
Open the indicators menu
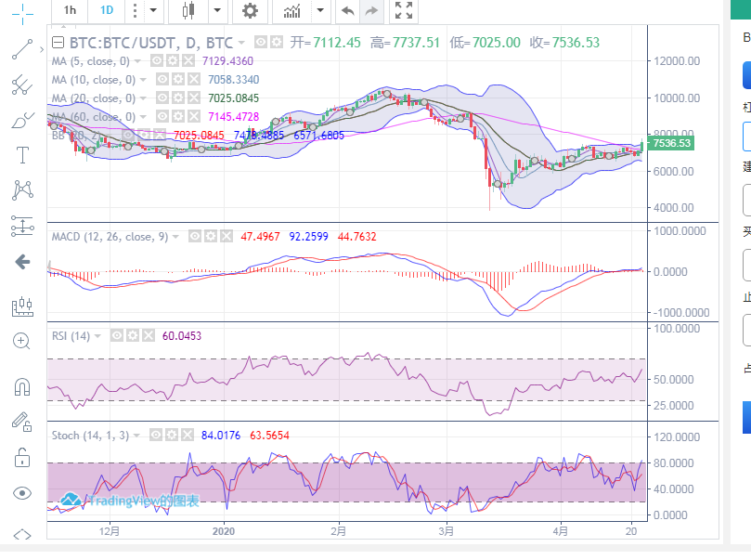click(291, 10)
